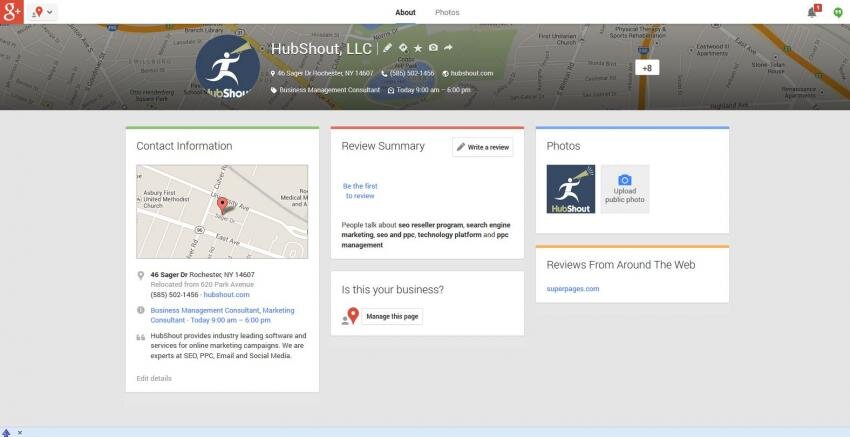Screen dimensions: 850x437
Task: Click 46 Sager Dr address text
Action: tap(202, 275)
